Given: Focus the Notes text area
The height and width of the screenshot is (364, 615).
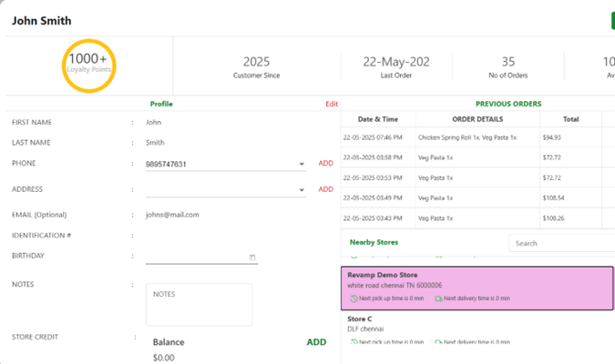Looking at the screenshot, I should point(199,305).
